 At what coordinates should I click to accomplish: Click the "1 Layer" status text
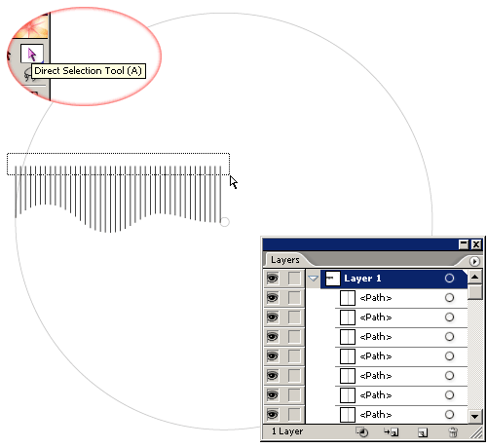coord(287,431)
